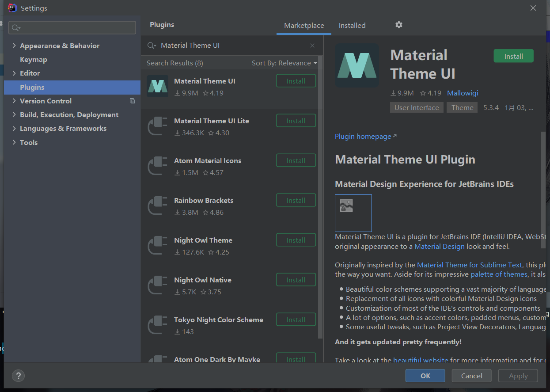Click the settings search magnifier icon

(15, 28)
